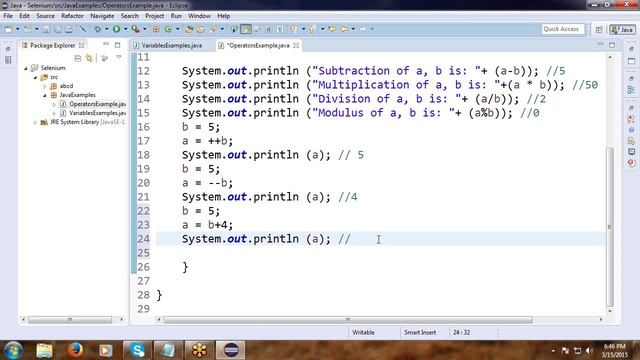Viewport: 640px width, 360px height.
Task: Click the Run Last Tool (external tools) icon
Action: tap(135, 29)
